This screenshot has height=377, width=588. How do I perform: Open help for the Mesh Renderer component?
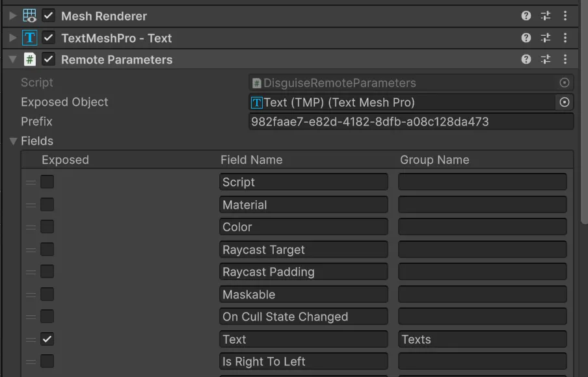coord(526,15)
